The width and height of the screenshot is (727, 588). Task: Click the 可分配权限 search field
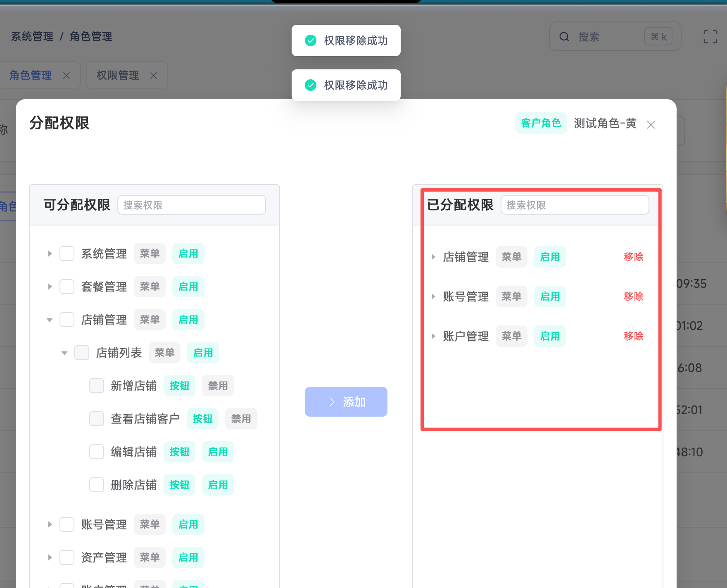[191, 205]
